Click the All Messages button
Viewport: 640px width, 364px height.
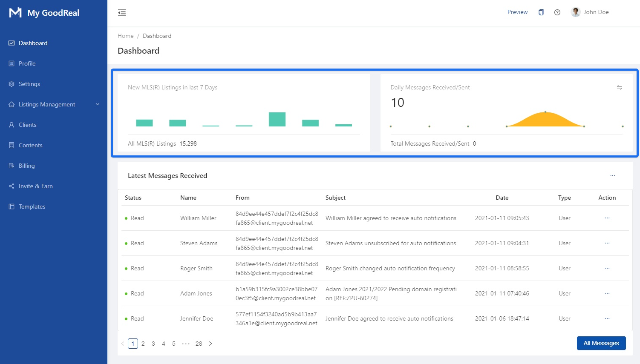click(601, 343)
